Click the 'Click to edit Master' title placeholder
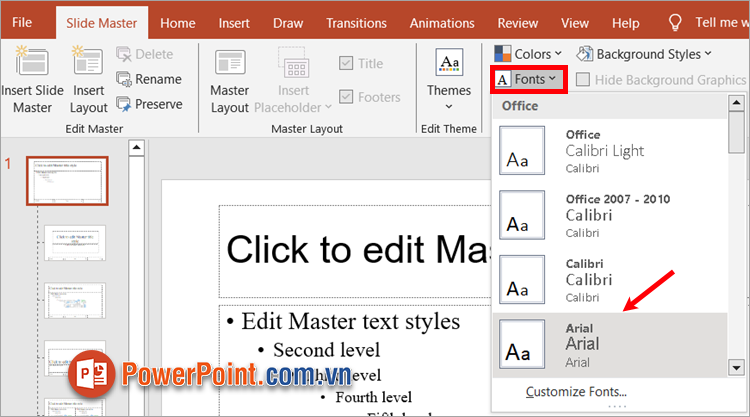Image resolution: width=750 pixels, height=417 pixels. (x=355, y=251)
